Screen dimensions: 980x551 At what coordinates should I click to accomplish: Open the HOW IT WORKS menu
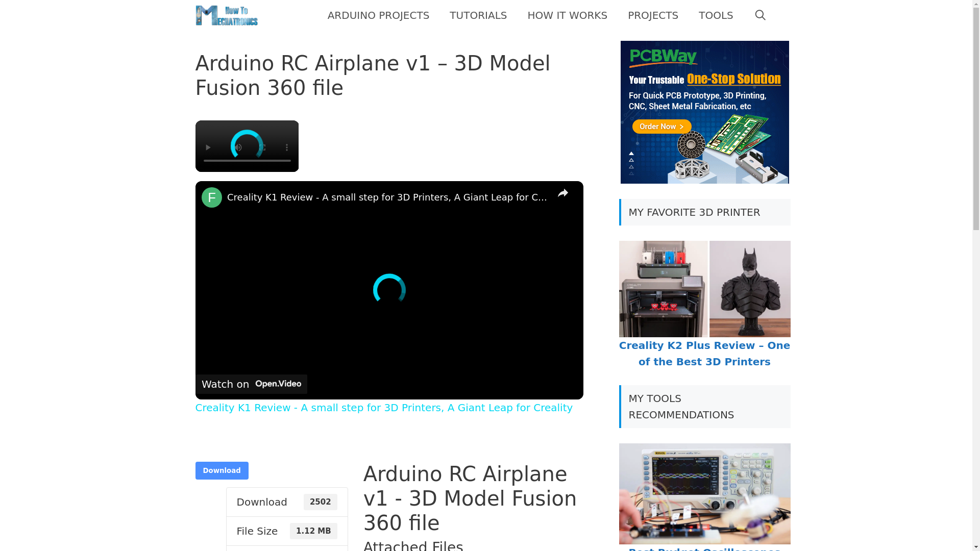(x=567, y=15)
